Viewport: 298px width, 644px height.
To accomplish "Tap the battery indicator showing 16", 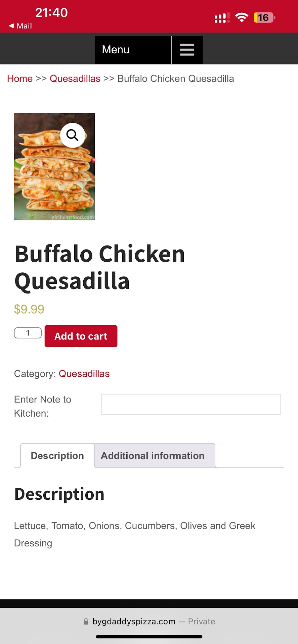I will pos(264,17).
